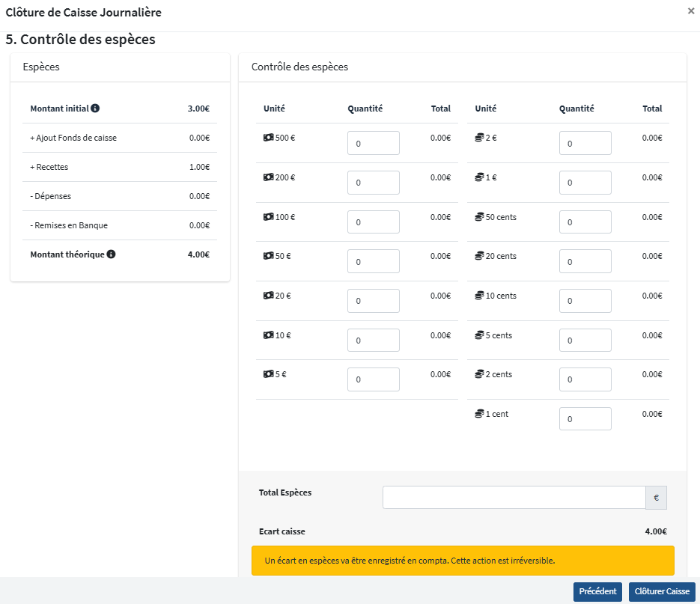Click the info icon beside Montant initial
The width and height of the screenshot is (700, 604).
(x=95, y=109)
